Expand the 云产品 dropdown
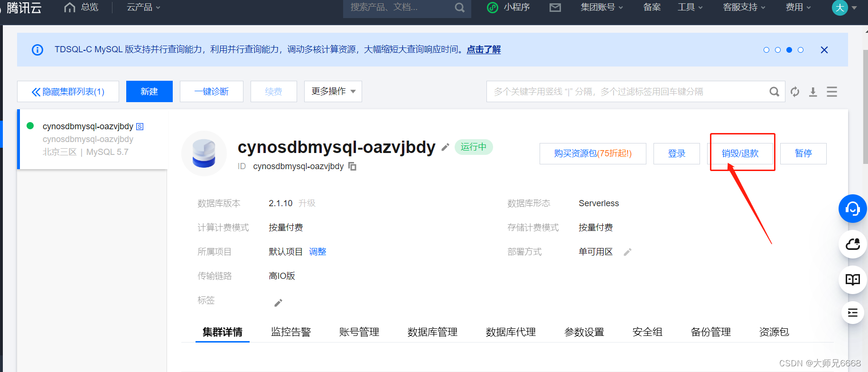This screenshot has width=868, height=372. [x=143, y=7]
